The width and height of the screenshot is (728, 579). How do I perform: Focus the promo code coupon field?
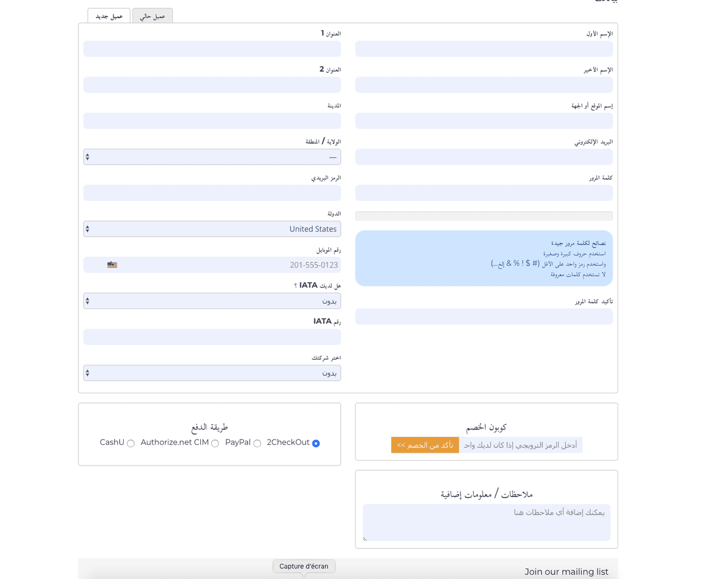(521, 445)
